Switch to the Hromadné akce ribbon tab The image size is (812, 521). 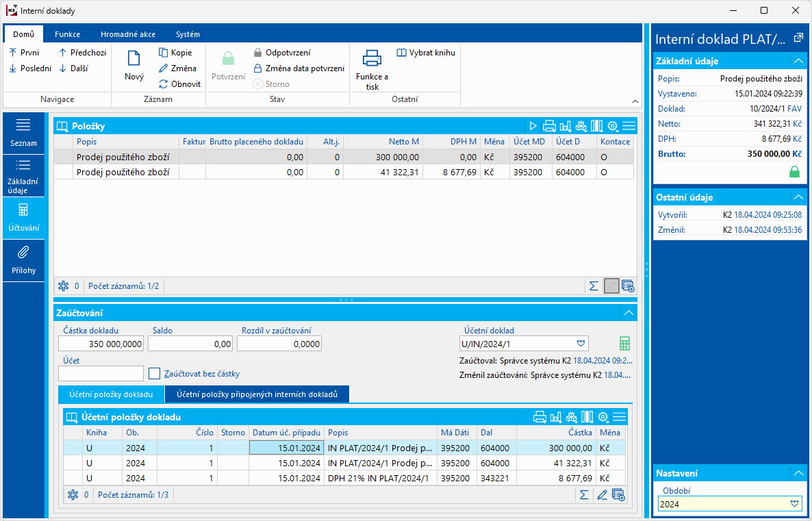127,34
